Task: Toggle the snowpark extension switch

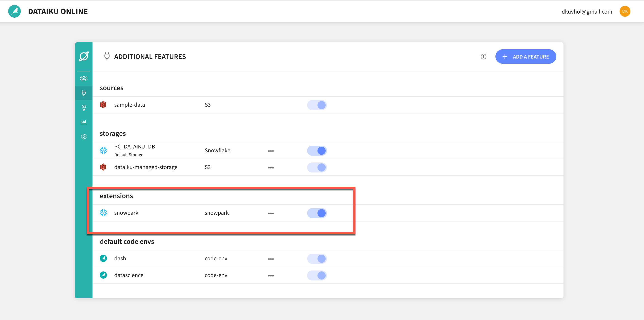Action: [317, 213]
